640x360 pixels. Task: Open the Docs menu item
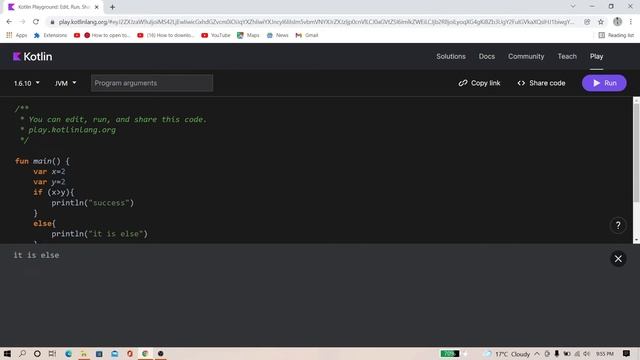[487, 56]
